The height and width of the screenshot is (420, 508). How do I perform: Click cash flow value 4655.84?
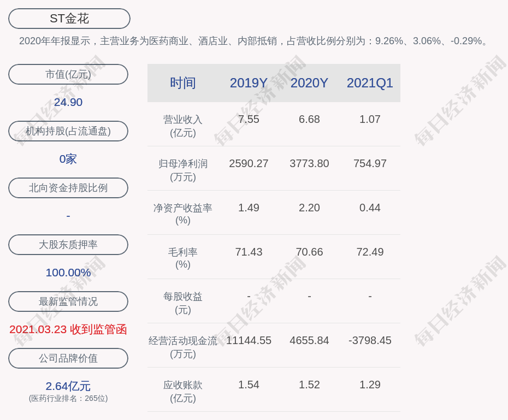(309, 340)
